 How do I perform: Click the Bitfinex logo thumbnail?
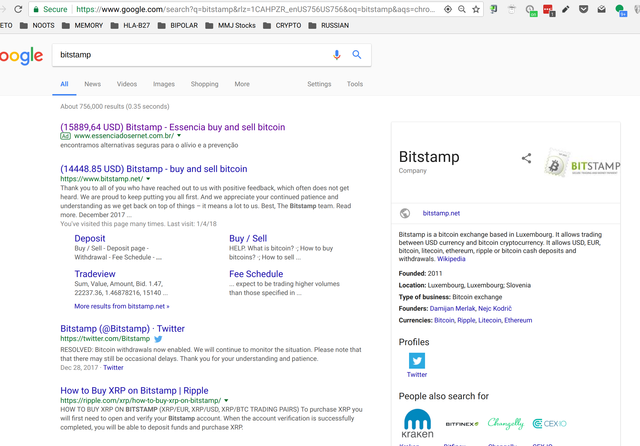click(462, 424)
